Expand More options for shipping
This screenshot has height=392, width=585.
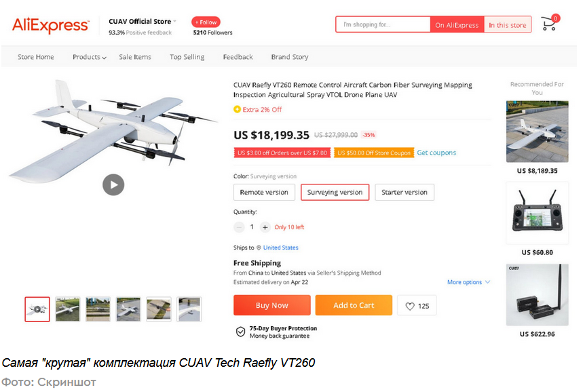point(468,282)
